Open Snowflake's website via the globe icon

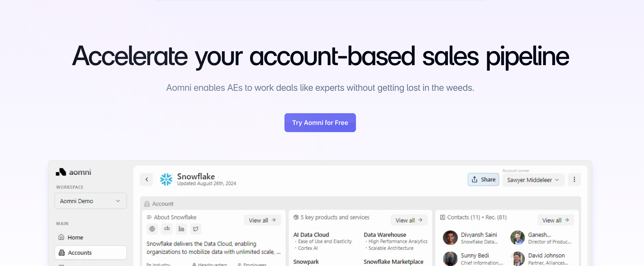click(x=152, y=229)
